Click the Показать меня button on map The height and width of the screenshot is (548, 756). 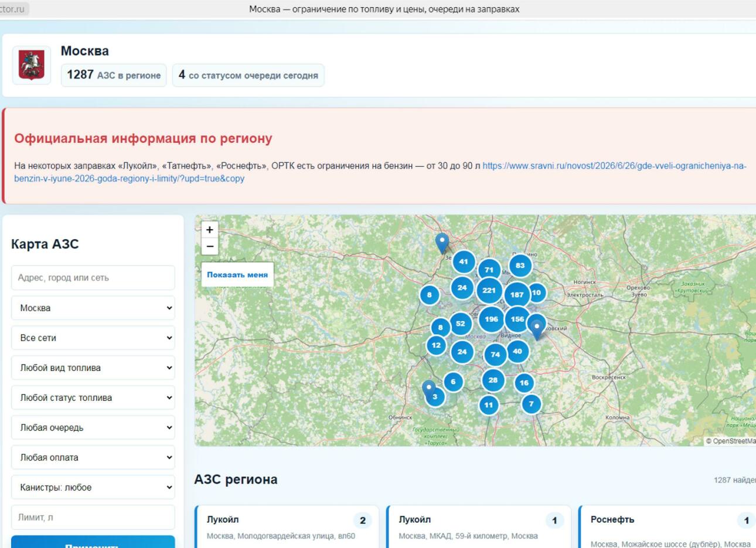(x=237, y=274)
